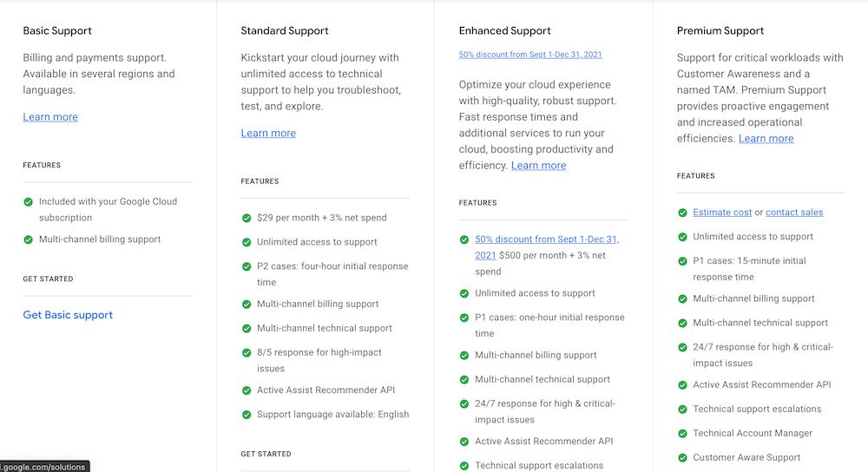The height and width of the screenshot is (472, 868).
Task: Click the checkmark beside Technical Account Manager
Action: click(682, 433)
